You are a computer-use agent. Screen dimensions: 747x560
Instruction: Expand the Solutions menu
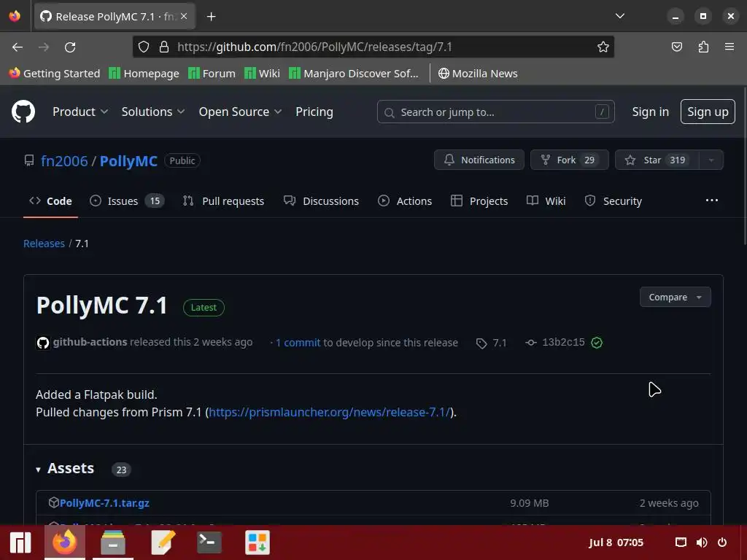pos(153,112)
